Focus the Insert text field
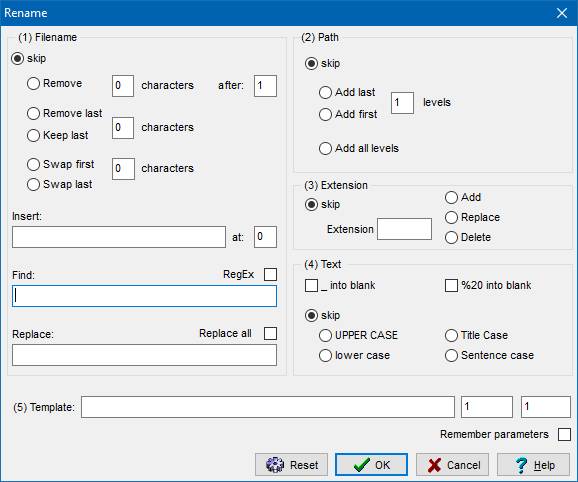This screenshot has width=578, height=482. coord(119,237)
